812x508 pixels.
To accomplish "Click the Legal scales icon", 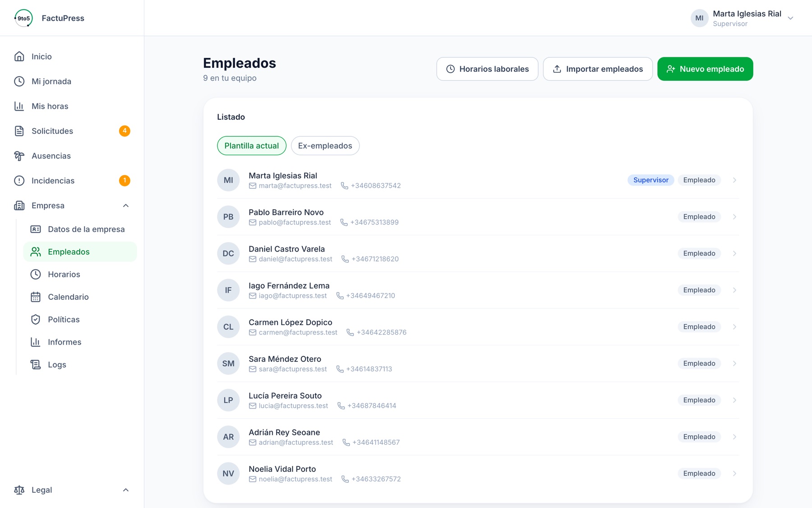I will point(19,490).
